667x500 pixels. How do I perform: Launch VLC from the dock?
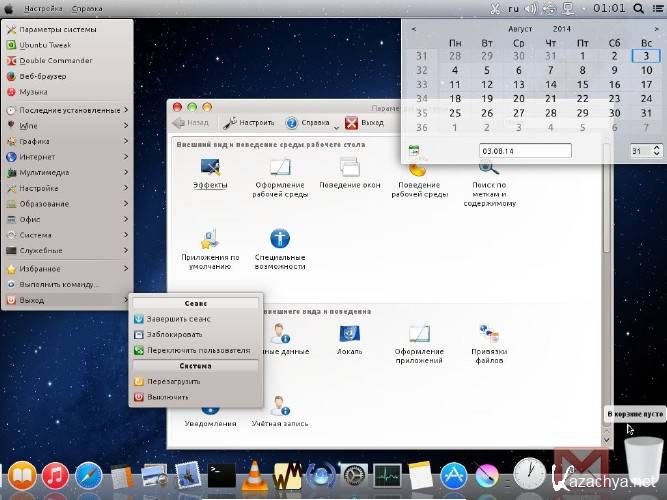tap(254, 475)
